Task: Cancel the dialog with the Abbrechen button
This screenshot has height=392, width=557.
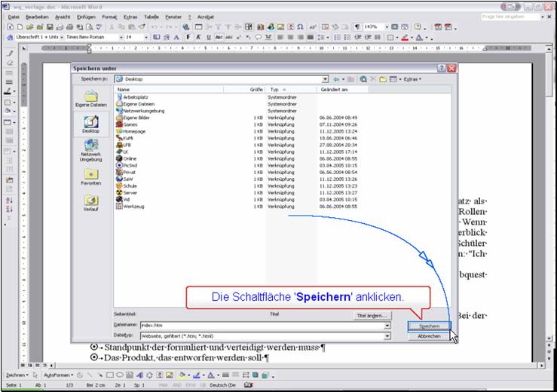Action: pyautogui.click(x=429, y=336)
